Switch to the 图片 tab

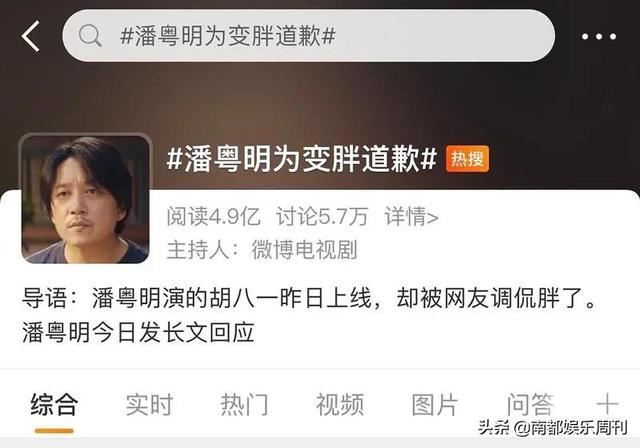click(x=435, y=404)
